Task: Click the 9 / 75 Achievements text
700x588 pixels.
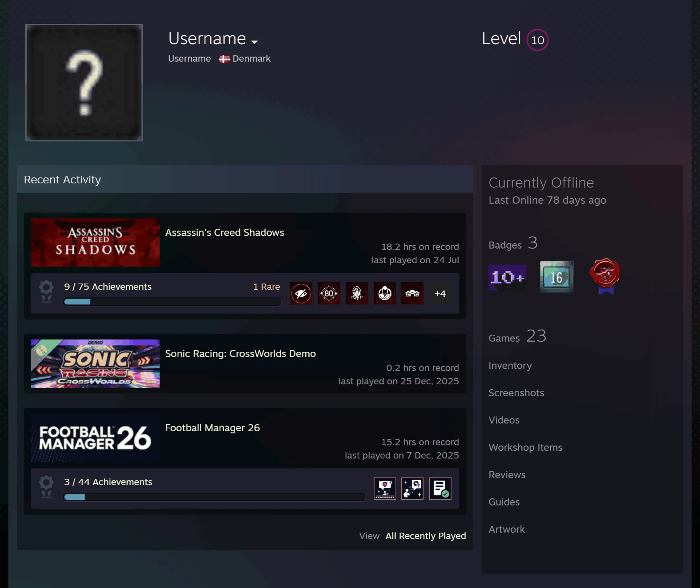Action: pyautogui.click(x=108, y=287)
